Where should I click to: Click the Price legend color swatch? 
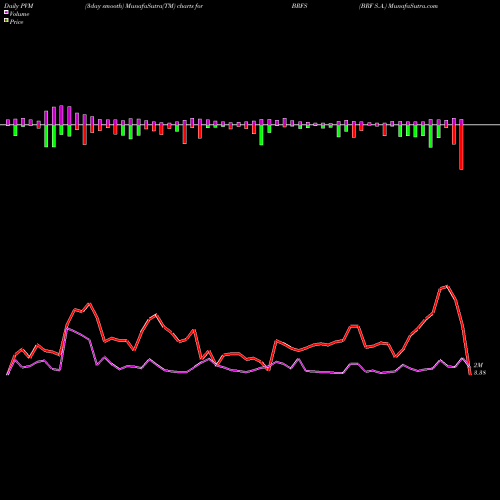(6, 21)
